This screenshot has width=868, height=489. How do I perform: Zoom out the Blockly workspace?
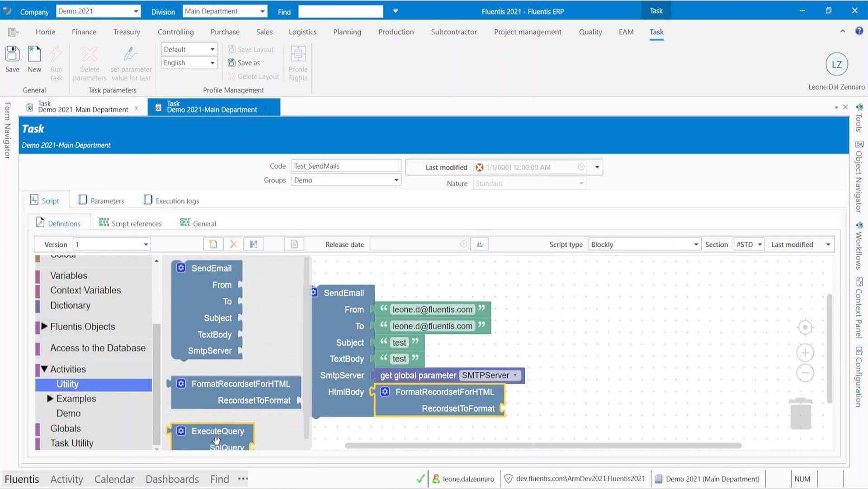coord(805,373)
